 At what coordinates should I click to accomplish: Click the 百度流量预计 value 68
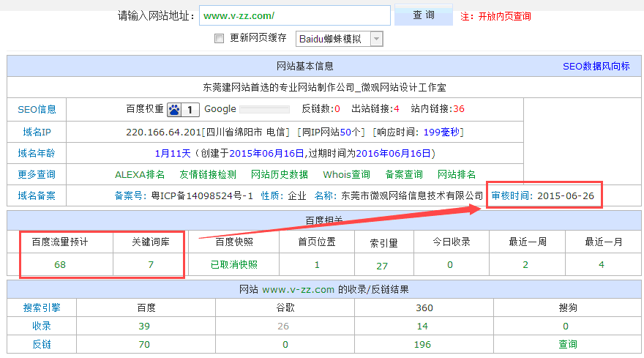pos(60,265)
